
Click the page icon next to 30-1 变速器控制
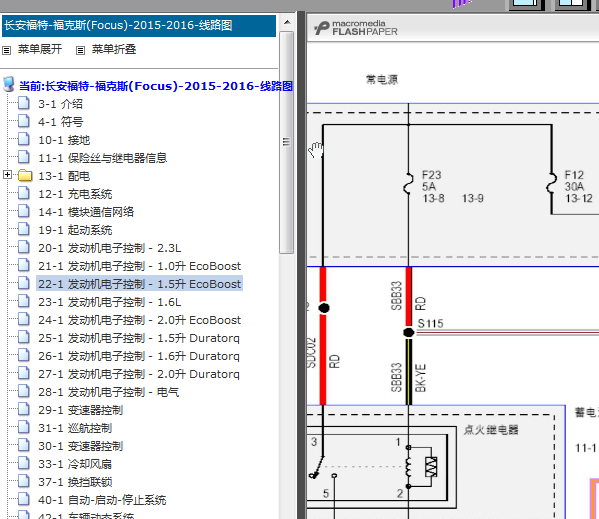pyautogui.click(x=24, y=445)
